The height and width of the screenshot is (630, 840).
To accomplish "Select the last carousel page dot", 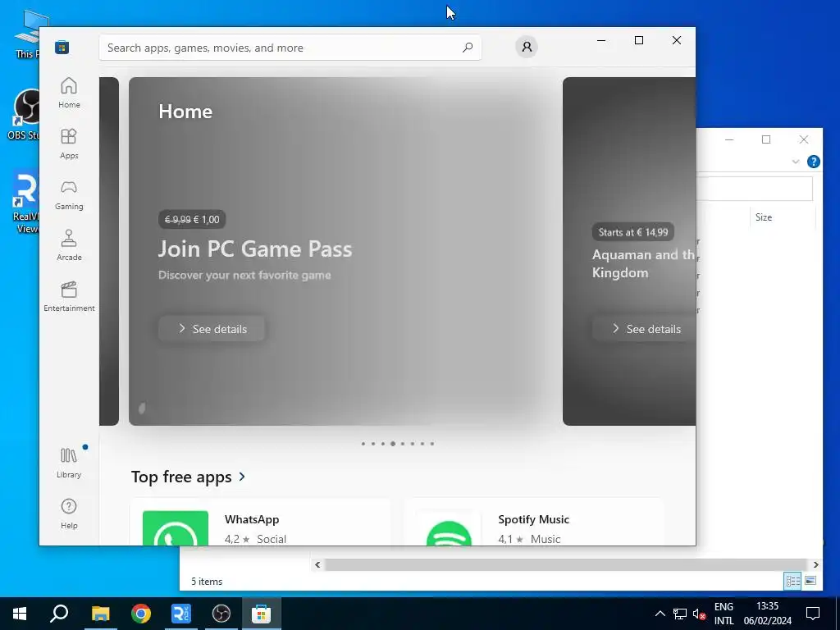I will point(431,444).
